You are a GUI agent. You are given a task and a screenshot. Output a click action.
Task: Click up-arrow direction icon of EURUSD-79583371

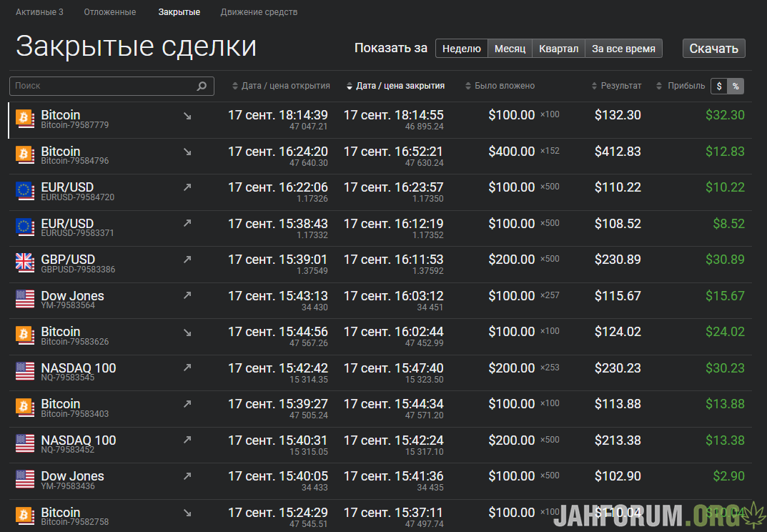coord(187,223)
